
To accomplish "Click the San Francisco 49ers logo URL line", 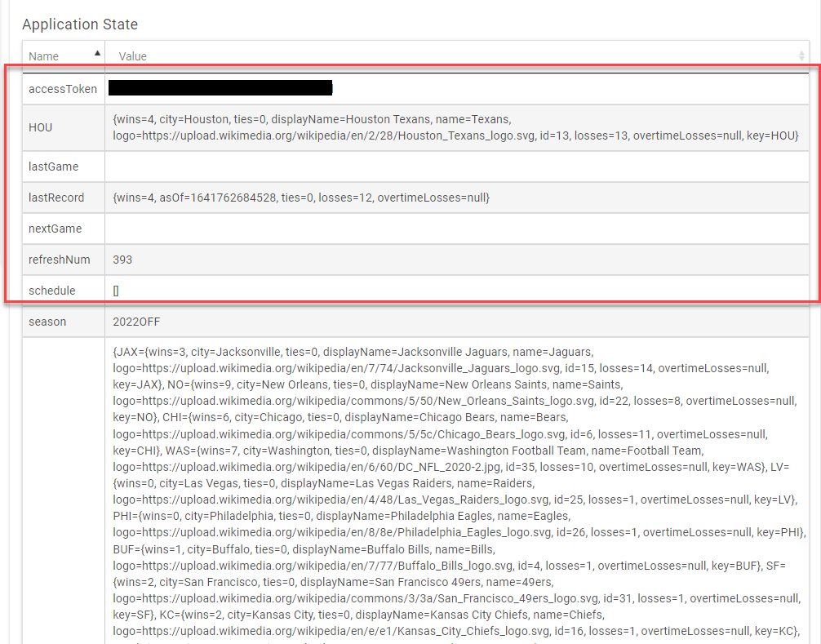I will (x=456, y=598).
